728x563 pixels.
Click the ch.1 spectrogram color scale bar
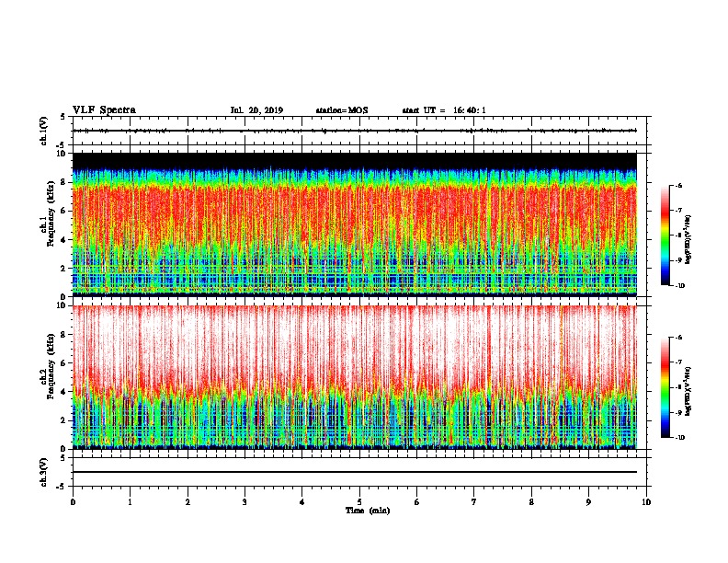point(665,236)
